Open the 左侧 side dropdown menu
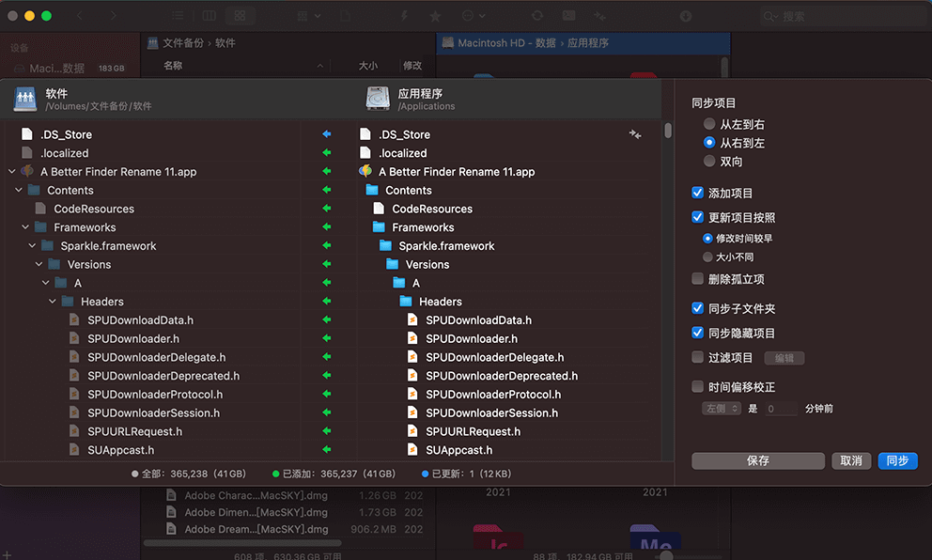 721,409
